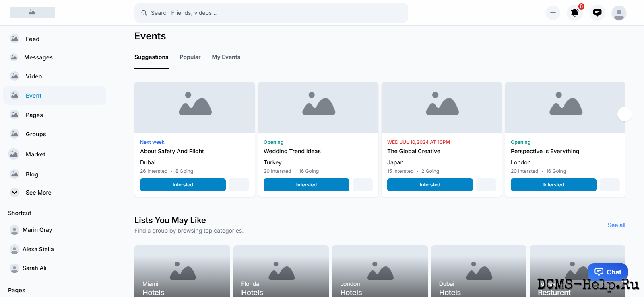The image size is (644, 297).
Task: Expand the See More sidebar chevron
Action: pyautogui.click(x=14, y=193)
